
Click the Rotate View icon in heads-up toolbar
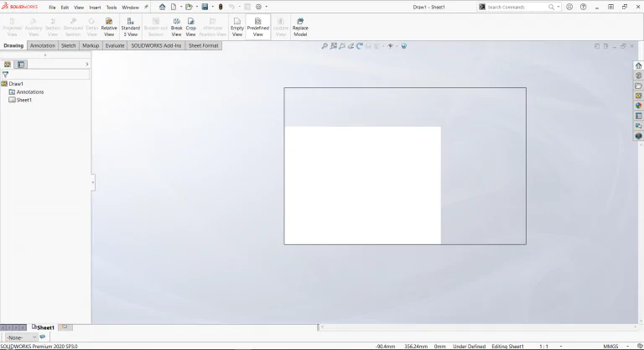click(x=360, y=46)
